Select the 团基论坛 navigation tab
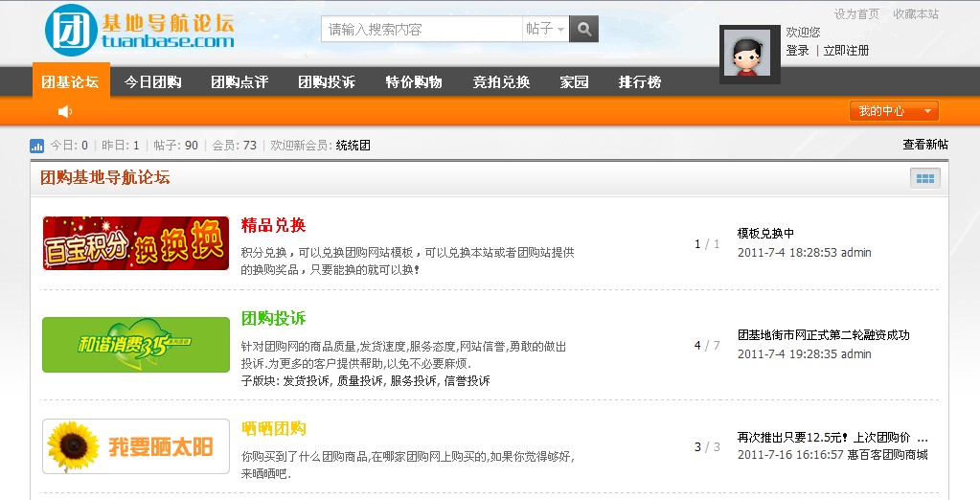980x500 pixels. pyautogui.click(x=71, y=81)
